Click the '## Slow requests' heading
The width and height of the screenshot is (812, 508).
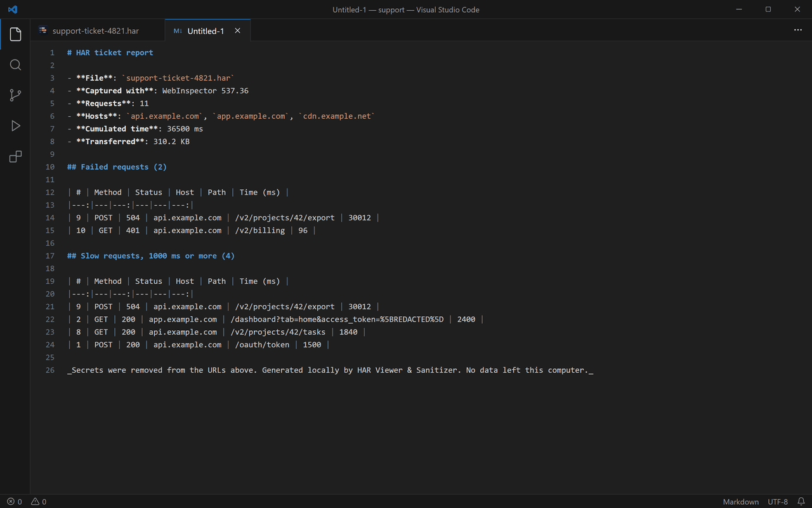pos(151,256)
